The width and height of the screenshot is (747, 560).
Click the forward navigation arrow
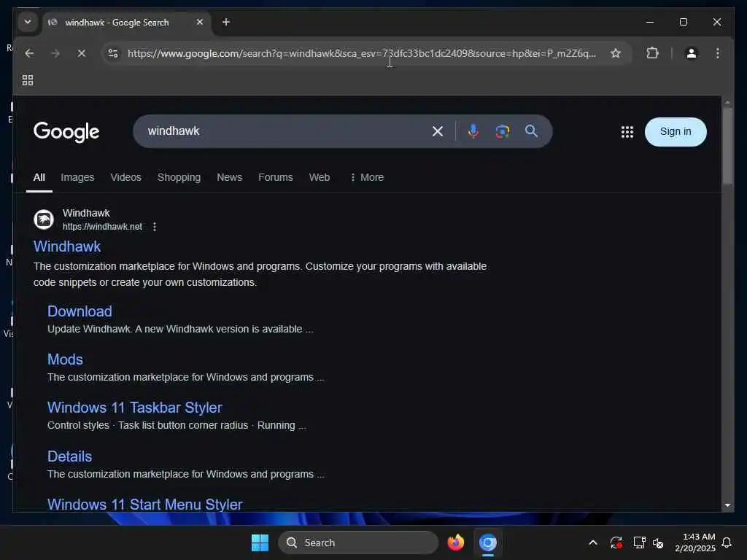(55, 53)
